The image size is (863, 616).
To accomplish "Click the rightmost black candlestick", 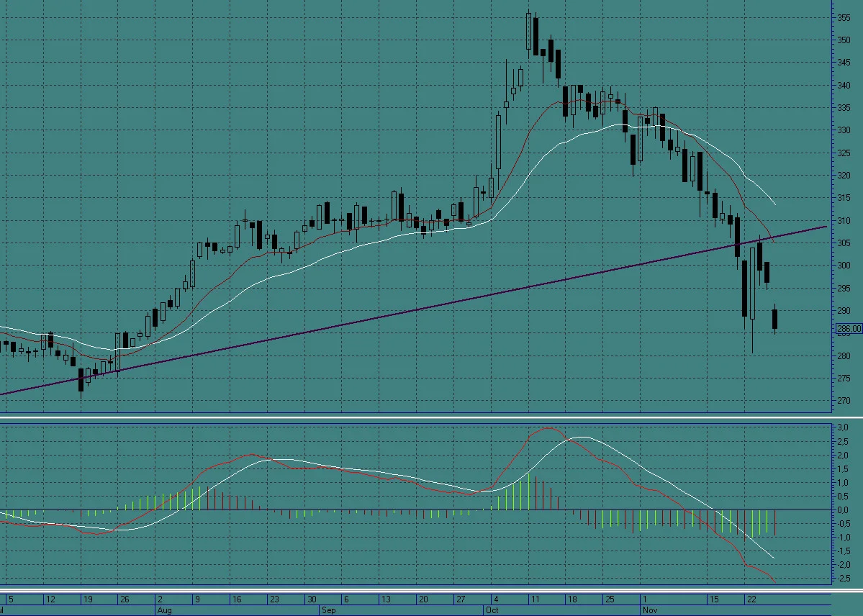I will tap(775, 320).
